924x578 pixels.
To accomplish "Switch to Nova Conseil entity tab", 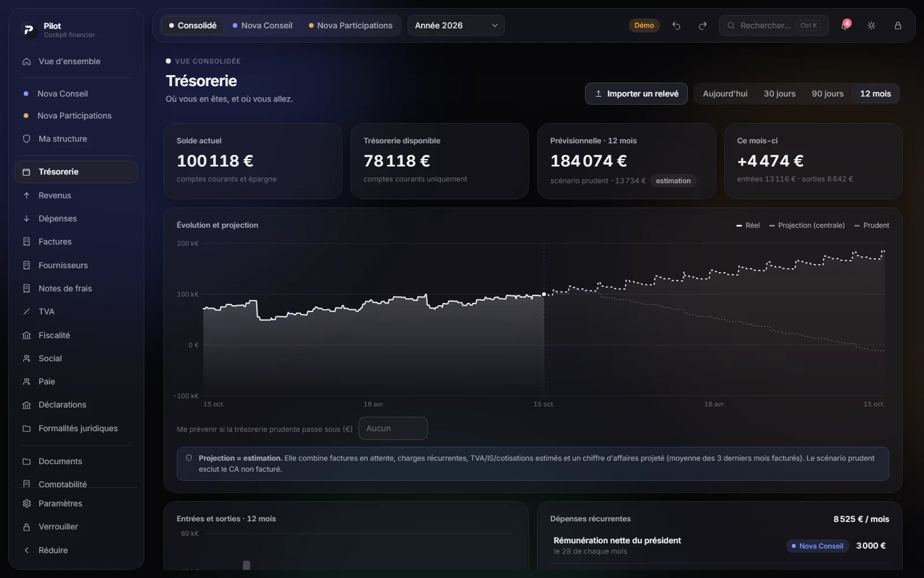I will (262, 25).
